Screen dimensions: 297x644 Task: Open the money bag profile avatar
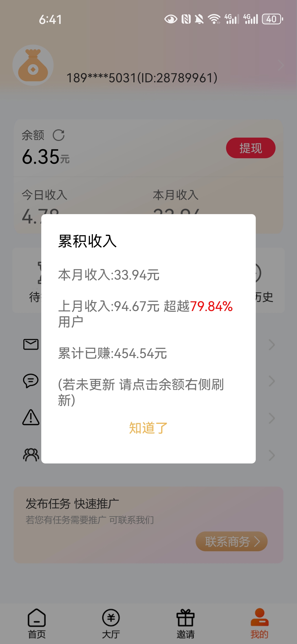(x=33, y=65)
